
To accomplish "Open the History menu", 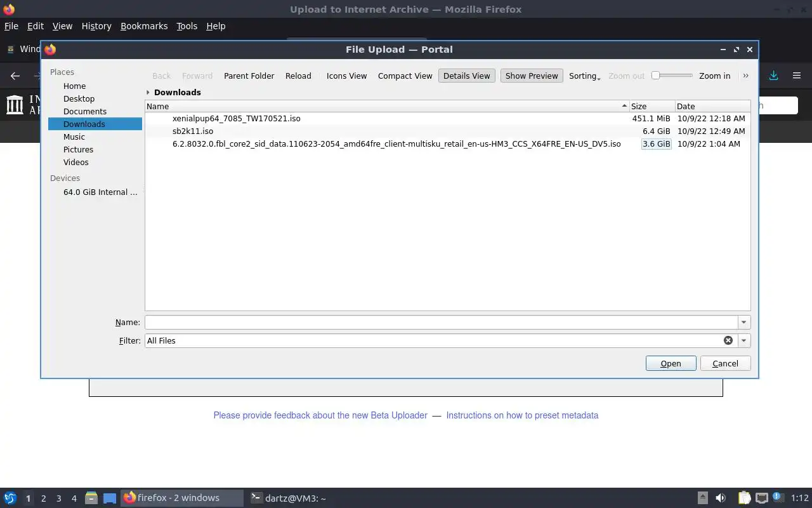I will (96, 26).
